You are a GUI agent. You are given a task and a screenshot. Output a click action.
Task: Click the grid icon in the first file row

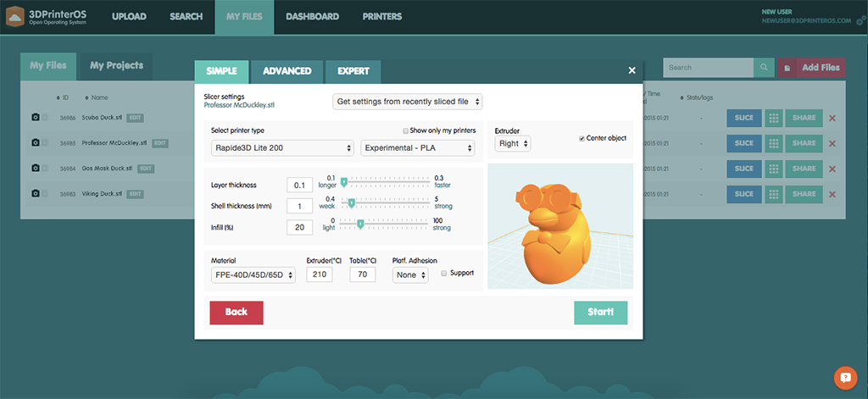(772, 118)
